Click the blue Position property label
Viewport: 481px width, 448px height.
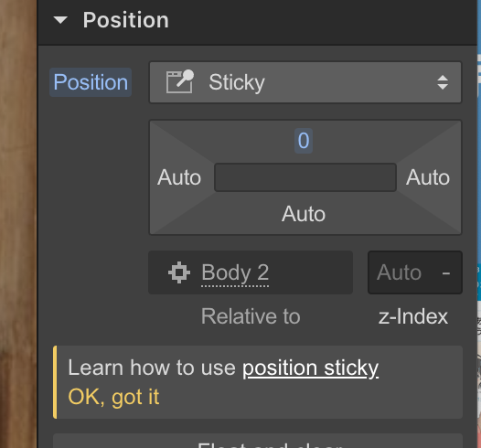(x=91, y=82)
